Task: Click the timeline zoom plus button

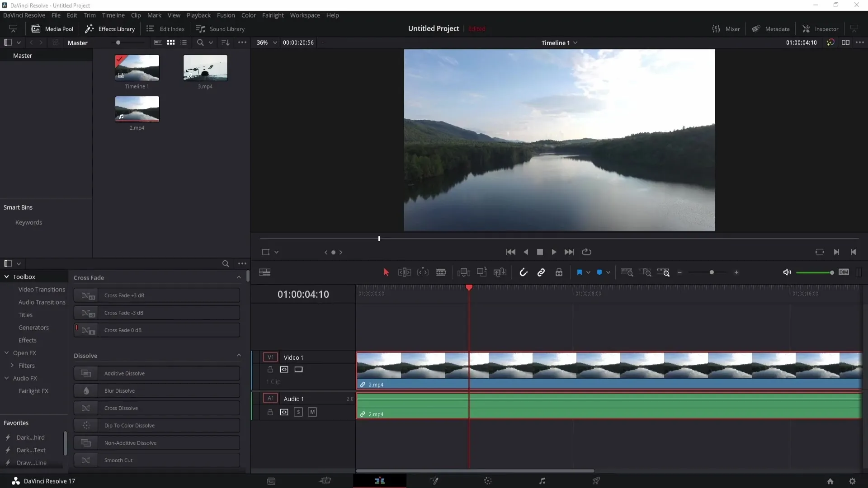Action: coord(736,272)
